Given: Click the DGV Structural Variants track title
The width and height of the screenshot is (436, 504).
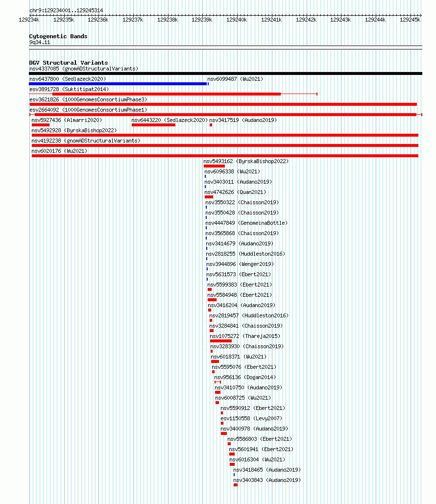Looking at the screenshot, I should [69, 63].
